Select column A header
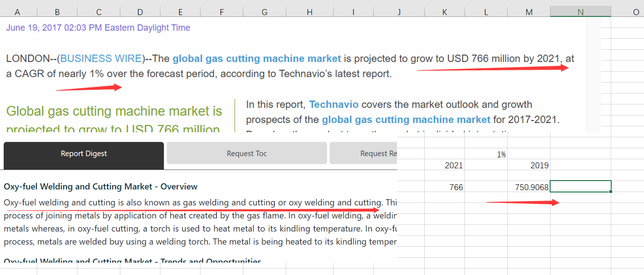This screenshot has height=275, width=644. (18, 12)
